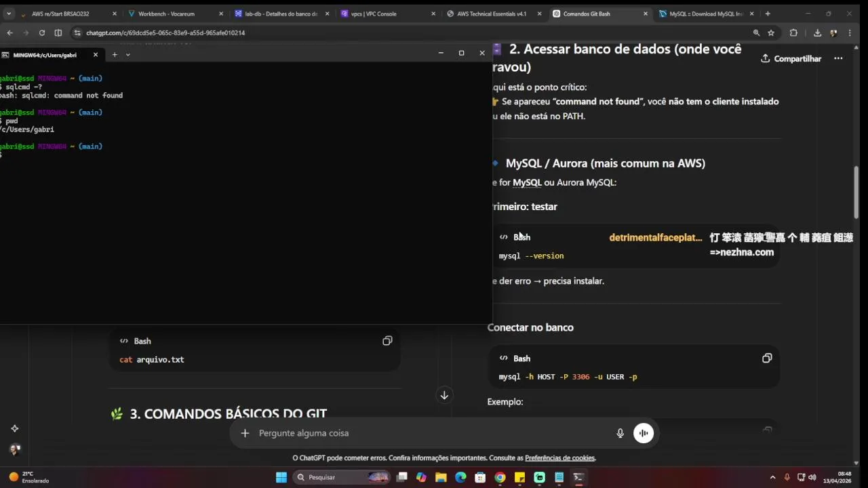
Task: Click the ChatGPT page scrollbar
Action: [x=856, y=192]
